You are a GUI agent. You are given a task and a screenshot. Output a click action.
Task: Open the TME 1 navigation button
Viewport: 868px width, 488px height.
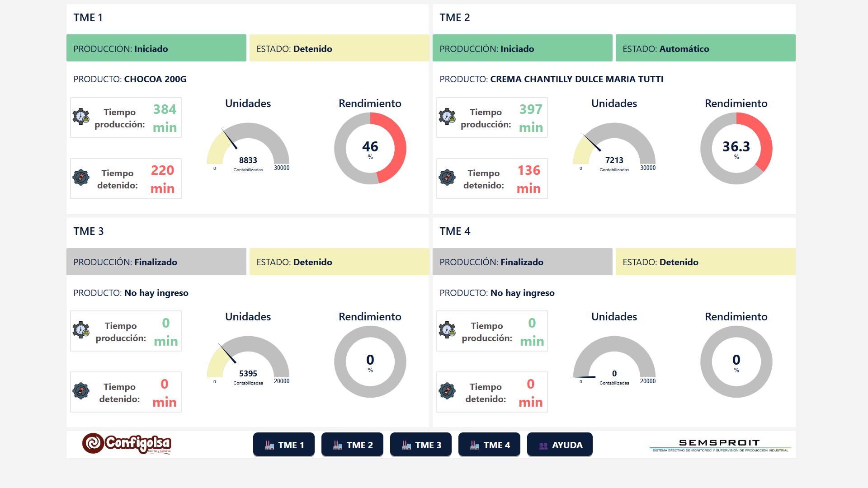coord(284,445)
